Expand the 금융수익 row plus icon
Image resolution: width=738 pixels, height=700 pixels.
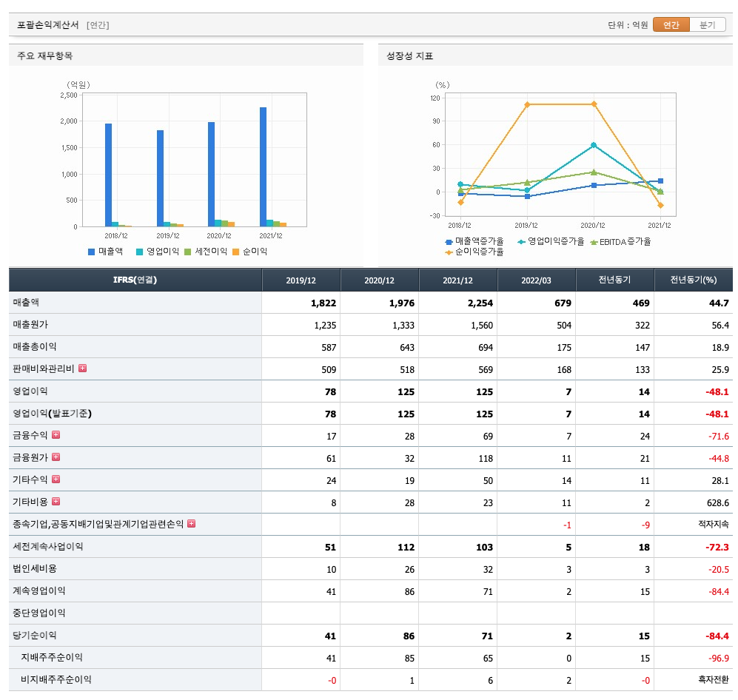[x=56, y=435]
